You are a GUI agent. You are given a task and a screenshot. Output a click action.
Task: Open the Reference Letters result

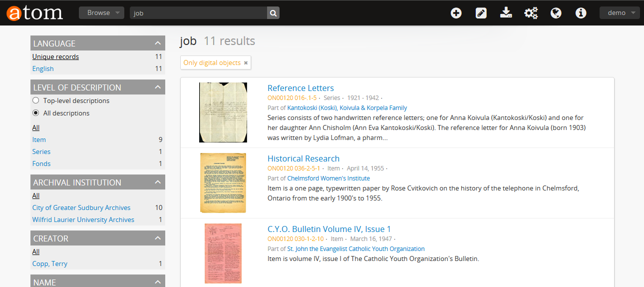(x=301, y=88)
